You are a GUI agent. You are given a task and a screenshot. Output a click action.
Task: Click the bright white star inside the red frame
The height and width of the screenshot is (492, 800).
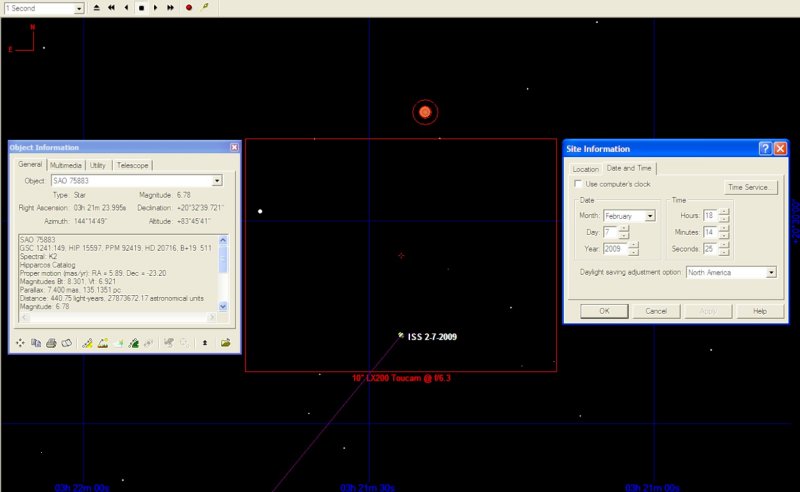pos(260,211)
